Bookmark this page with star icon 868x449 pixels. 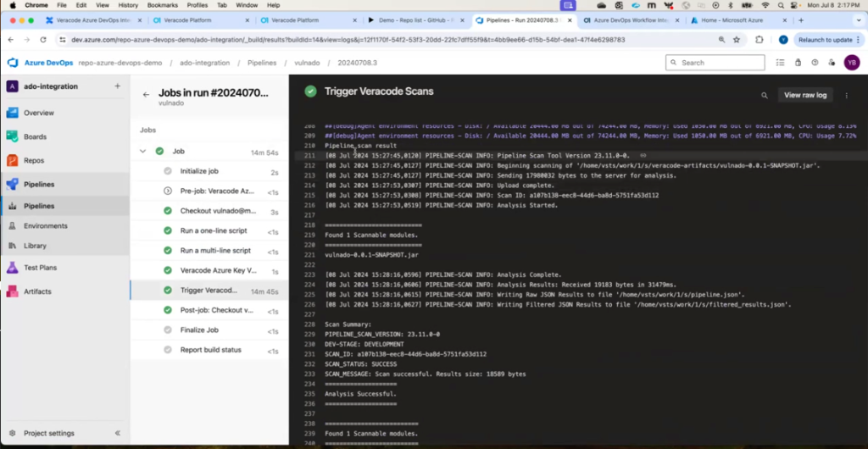point(737,40)
